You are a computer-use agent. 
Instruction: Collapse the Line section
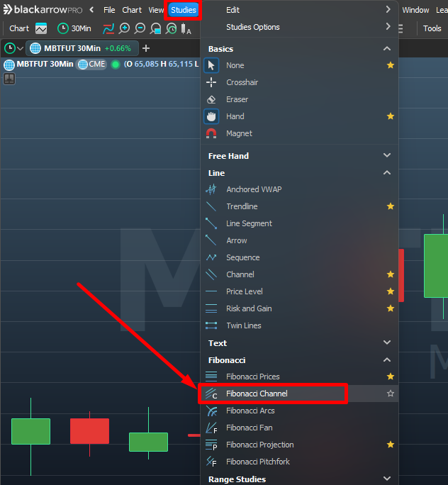387,173
